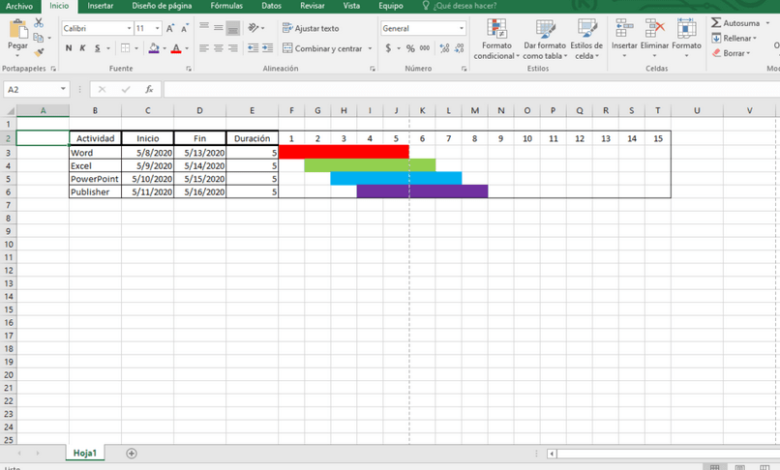Open Borrar clear menu
Screen dimensions: 780x470
point(730,53)
